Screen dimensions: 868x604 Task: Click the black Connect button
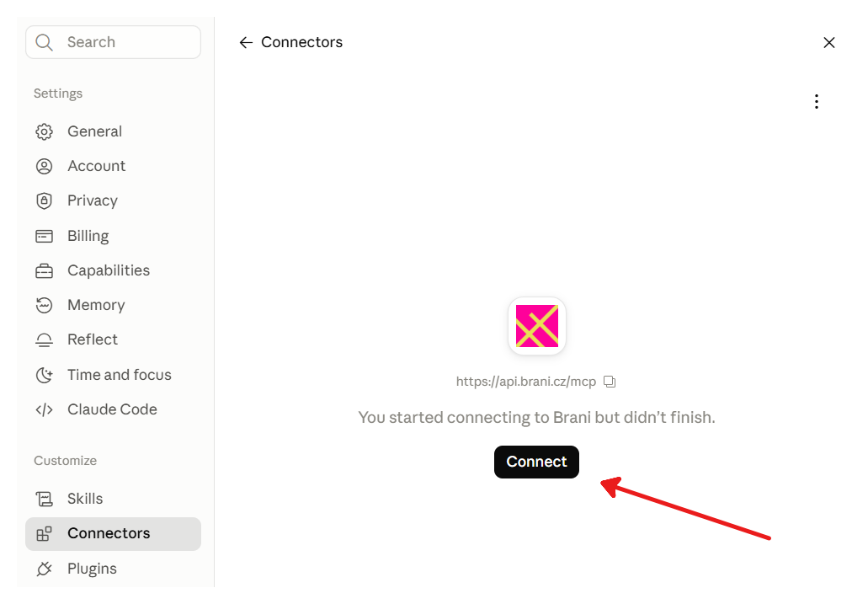click(x=536, y=462)
